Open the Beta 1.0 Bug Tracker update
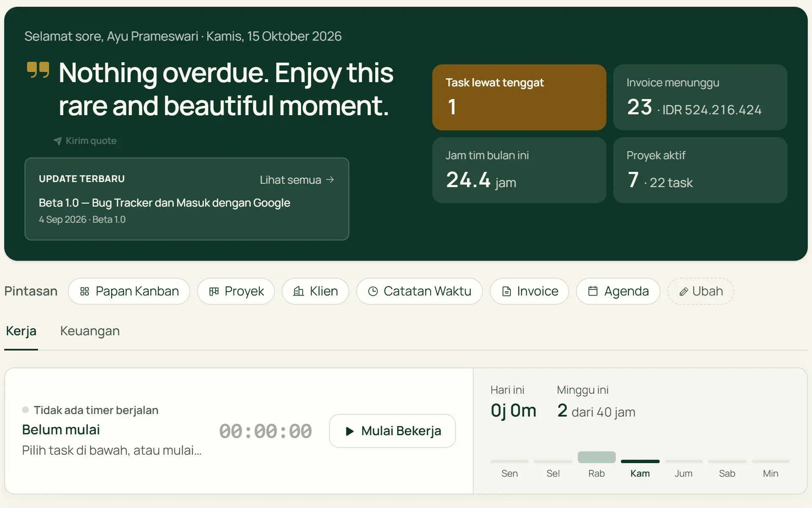 (x=165, y=203)
